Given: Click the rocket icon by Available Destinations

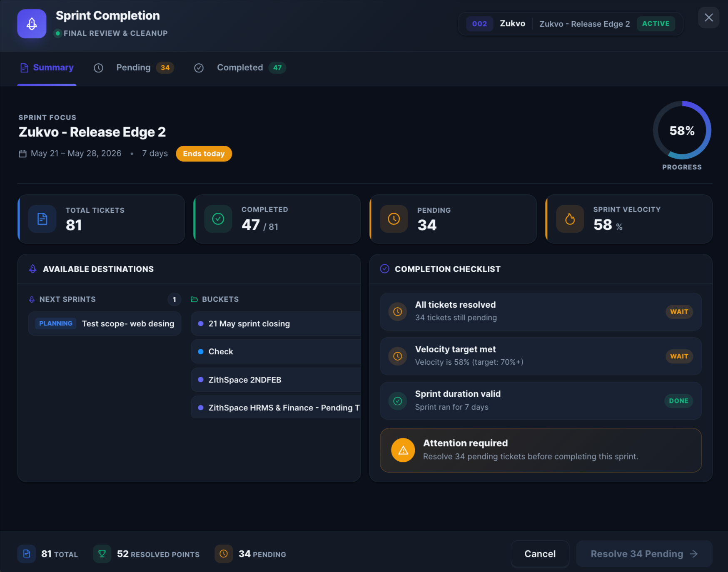Looking at the screenshot, I should pyautogui.click(x=33, y=269).
